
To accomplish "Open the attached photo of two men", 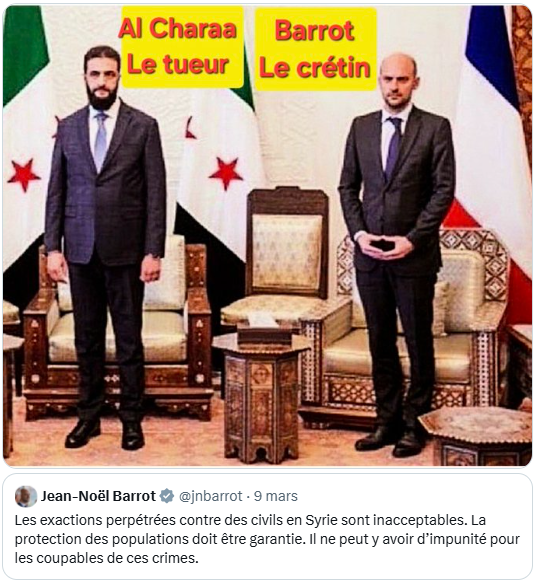I will 267,235.
